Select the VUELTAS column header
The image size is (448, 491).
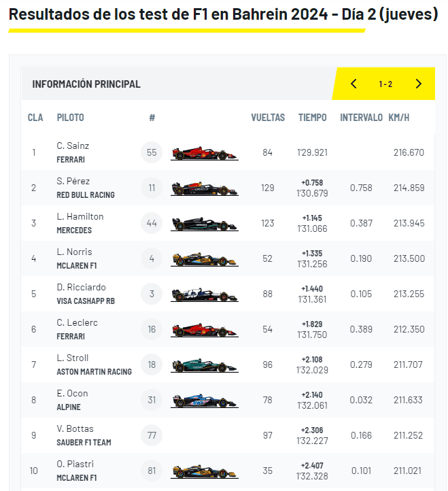click(268, 118)
